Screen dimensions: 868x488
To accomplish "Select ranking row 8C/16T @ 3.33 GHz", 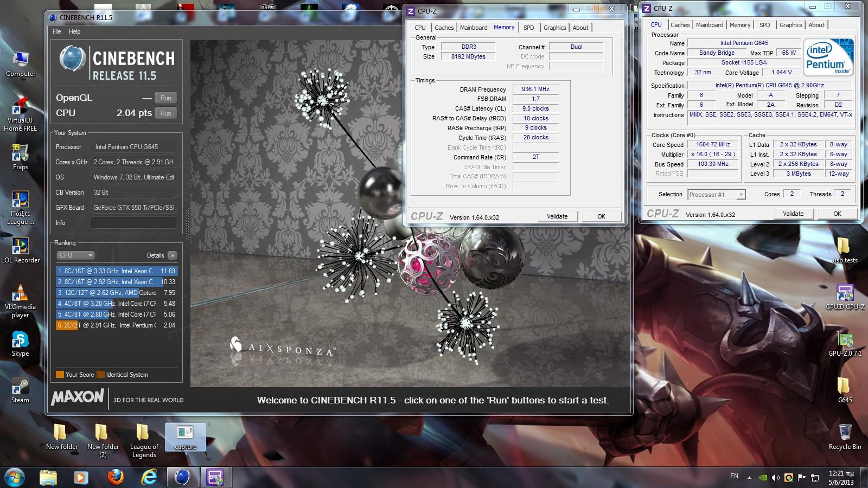I will tap(117, 271).
